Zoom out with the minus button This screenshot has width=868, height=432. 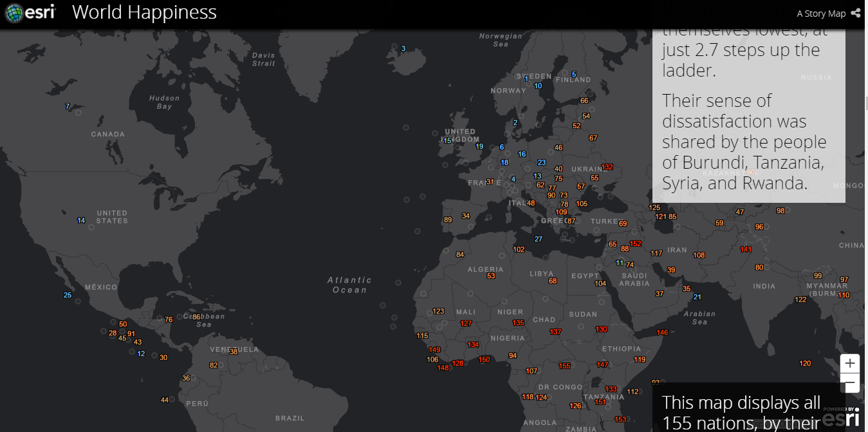(x=849, y=384)
